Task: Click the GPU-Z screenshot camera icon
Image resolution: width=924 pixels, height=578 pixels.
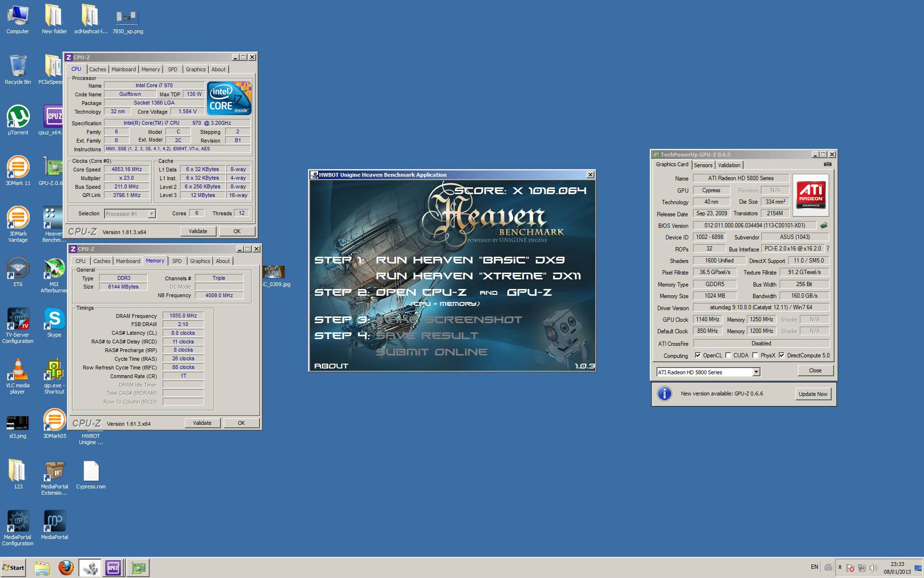Action: tap(827, 164)
